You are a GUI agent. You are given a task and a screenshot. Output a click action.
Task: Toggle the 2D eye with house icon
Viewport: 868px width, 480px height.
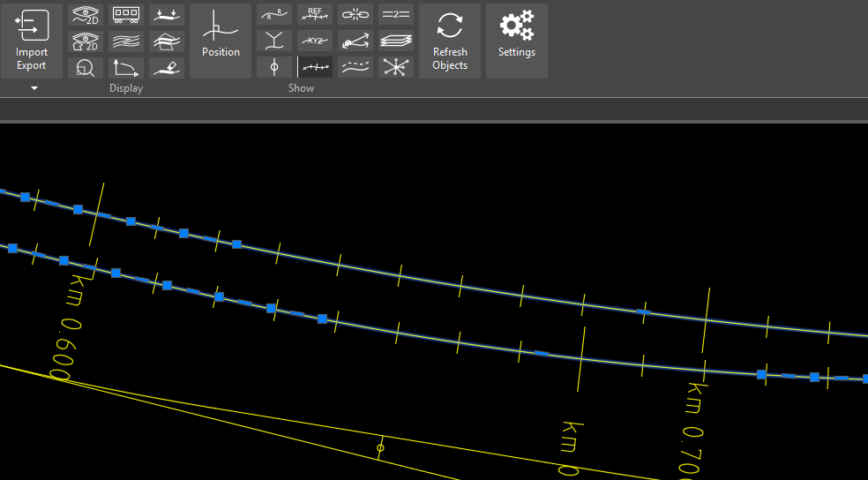(86, 41)
